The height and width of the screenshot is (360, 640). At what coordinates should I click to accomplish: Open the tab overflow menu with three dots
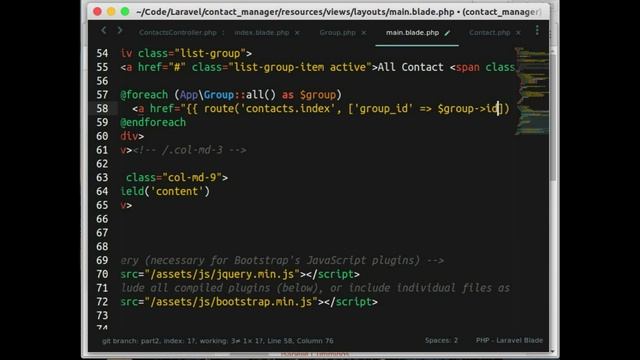pos(537,30)
